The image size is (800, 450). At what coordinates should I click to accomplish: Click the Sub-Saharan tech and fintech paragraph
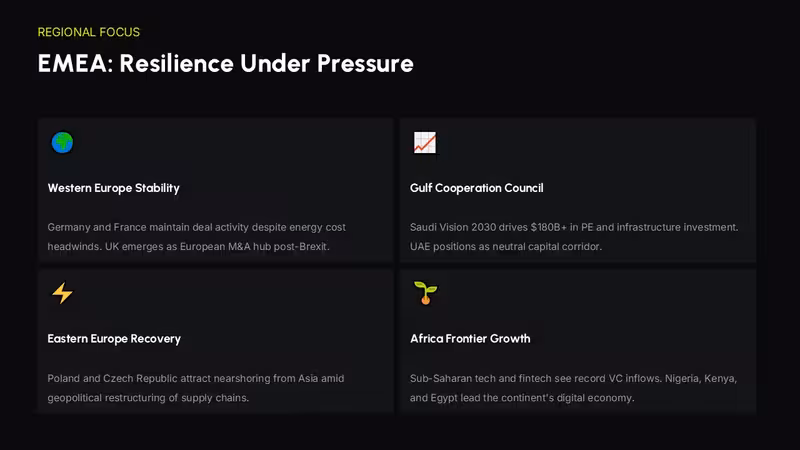(x=573, y=388)
